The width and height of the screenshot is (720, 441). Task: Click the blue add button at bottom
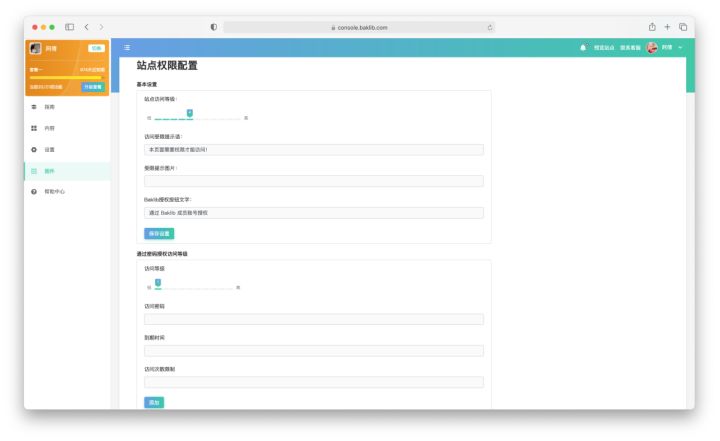[x=154, y=402]
